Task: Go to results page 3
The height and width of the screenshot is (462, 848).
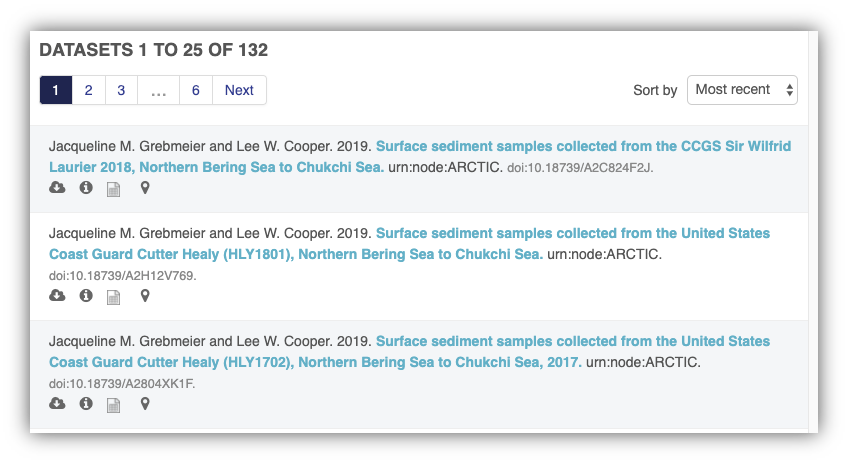Action: point(121,90)
